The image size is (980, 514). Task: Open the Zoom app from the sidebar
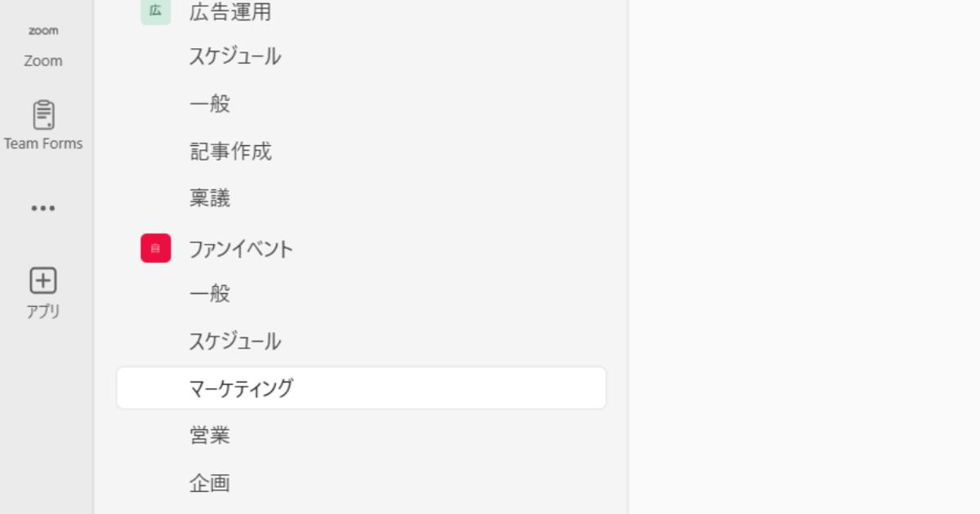click(42, 45)
